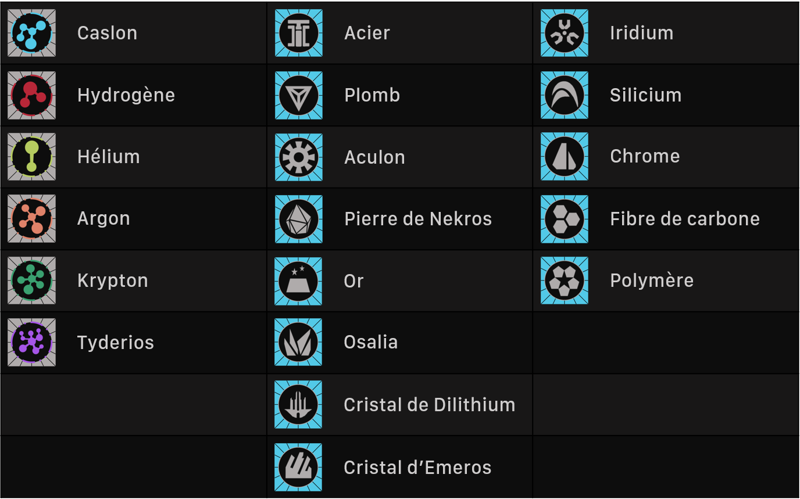Select the Plomb triangle icon
This screenshot has width=800, height=499.
pyautogui.click(x=298, y=95)
